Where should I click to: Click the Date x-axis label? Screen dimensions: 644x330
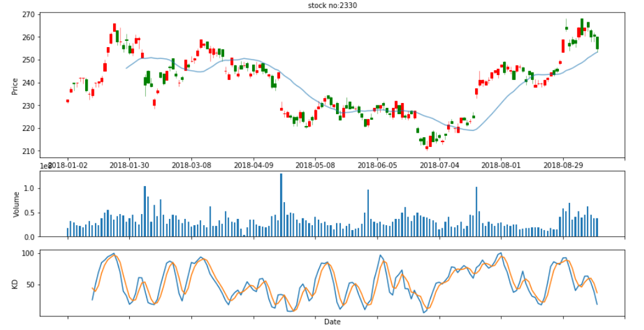(x=332, y=321)
